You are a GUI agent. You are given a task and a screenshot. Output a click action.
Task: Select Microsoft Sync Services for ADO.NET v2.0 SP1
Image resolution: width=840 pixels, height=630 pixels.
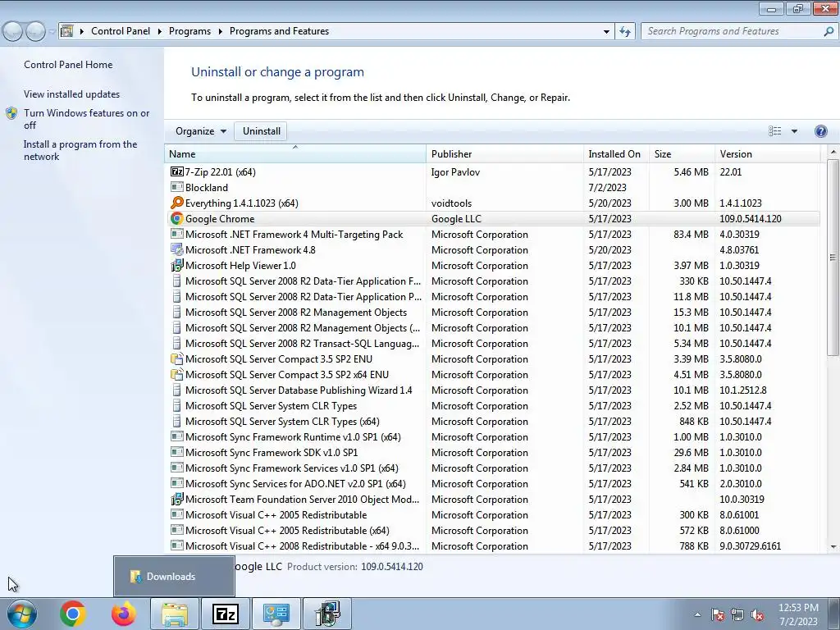pyautogui.click(x=492, y=484)
